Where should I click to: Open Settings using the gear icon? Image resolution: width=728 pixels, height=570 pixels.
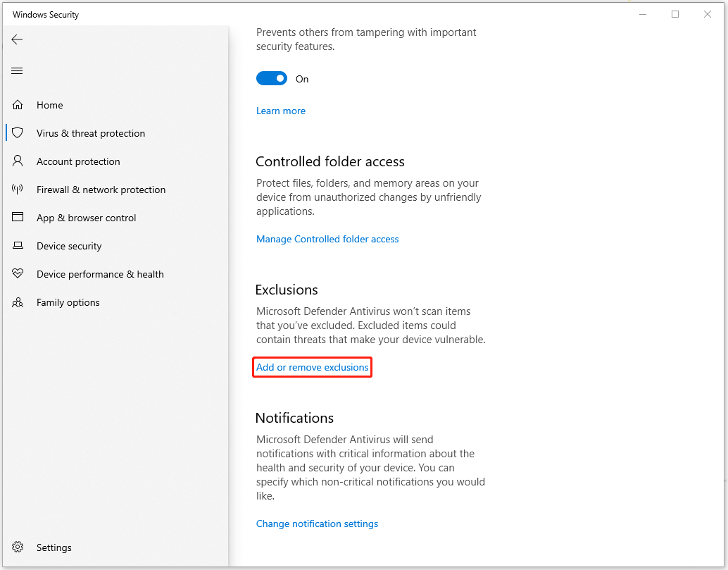[18, 547]
